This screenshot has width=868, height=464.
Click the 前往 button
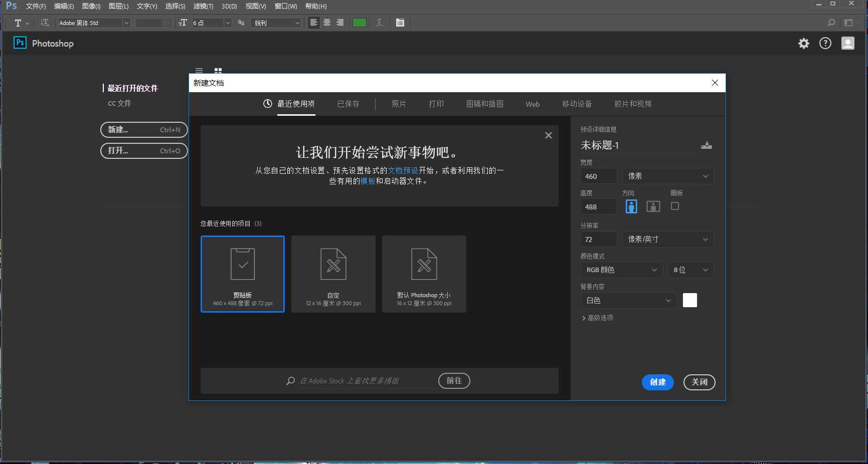click(454, 381)
